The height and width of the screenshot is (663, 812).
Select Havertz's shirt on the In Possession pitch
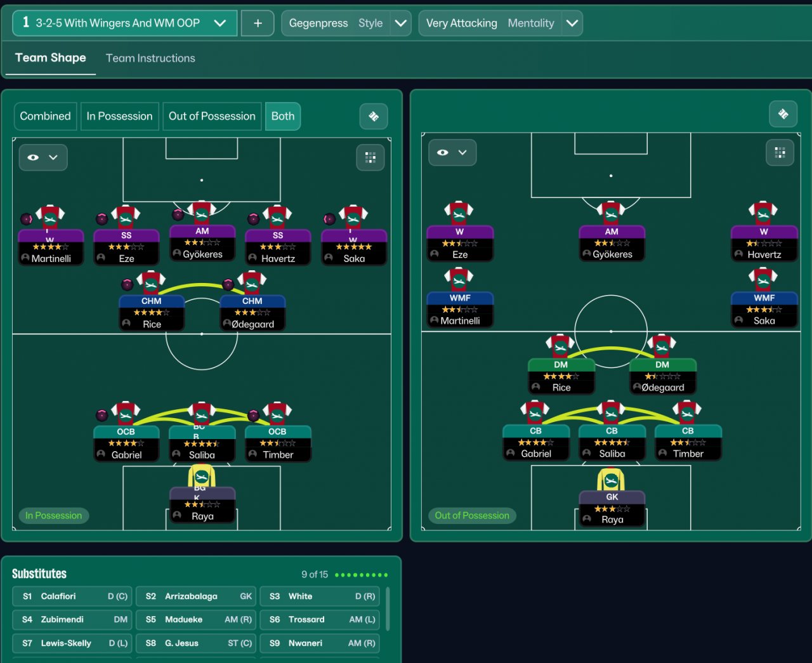pos(277,217)
